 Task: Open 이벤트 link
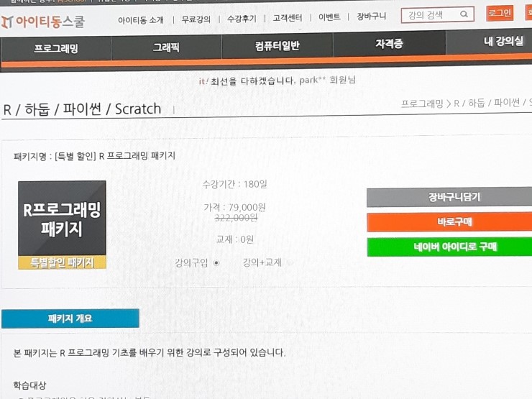click(x=329, y=17)
